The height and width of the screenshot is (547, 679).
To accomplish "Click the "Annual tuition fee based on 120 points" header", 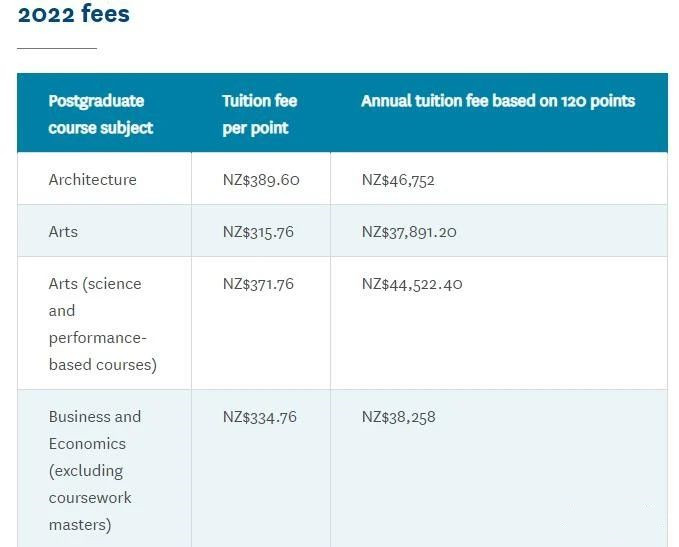I will 498,101.
